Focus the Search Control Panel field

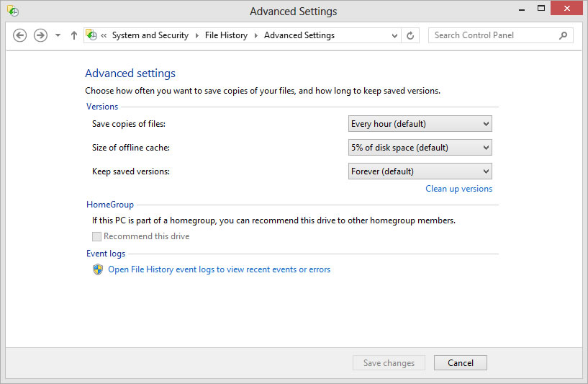coord(493,35)
